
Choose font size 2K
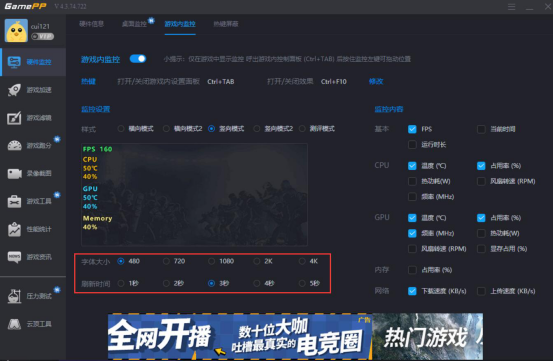(x=257, y=261)
